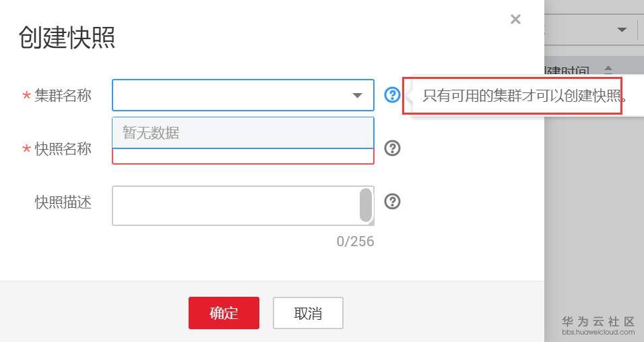Viewport: 644px width, 342px height.
Task: Close the 创建快照 dialog with the X
Action: click(x=515, y=20)
